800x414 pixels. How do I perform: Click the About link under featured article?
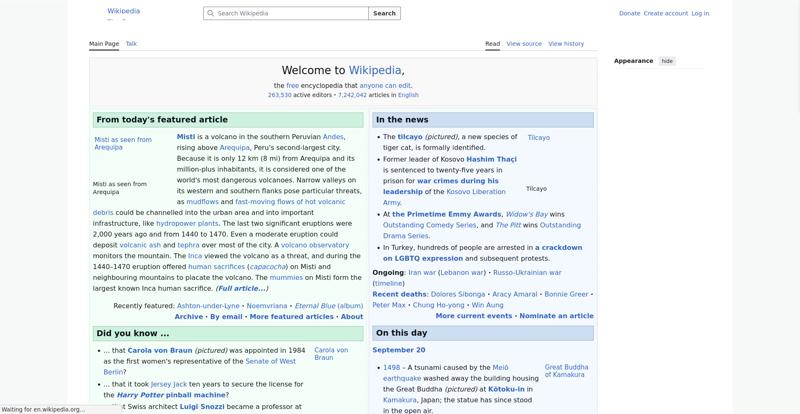point(352,316)
